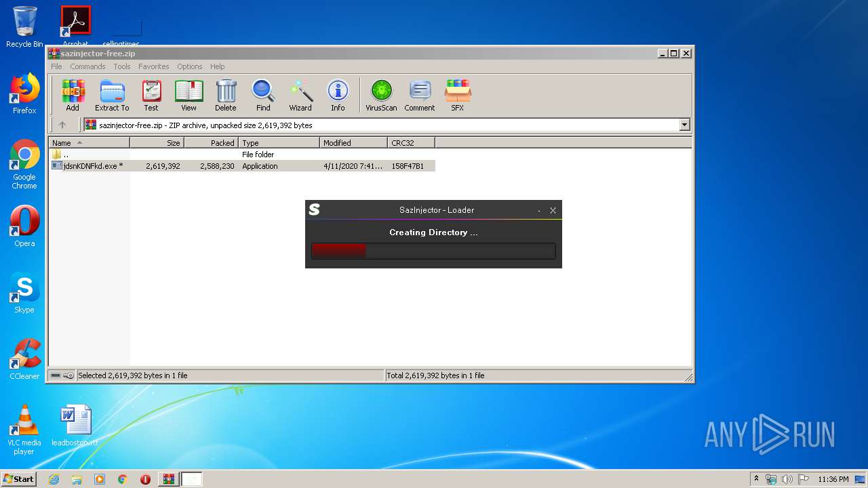Screen dimensions: 868x488
Task: Open Windows Media Player taskbar icon
Action: [x=100, y=479]
